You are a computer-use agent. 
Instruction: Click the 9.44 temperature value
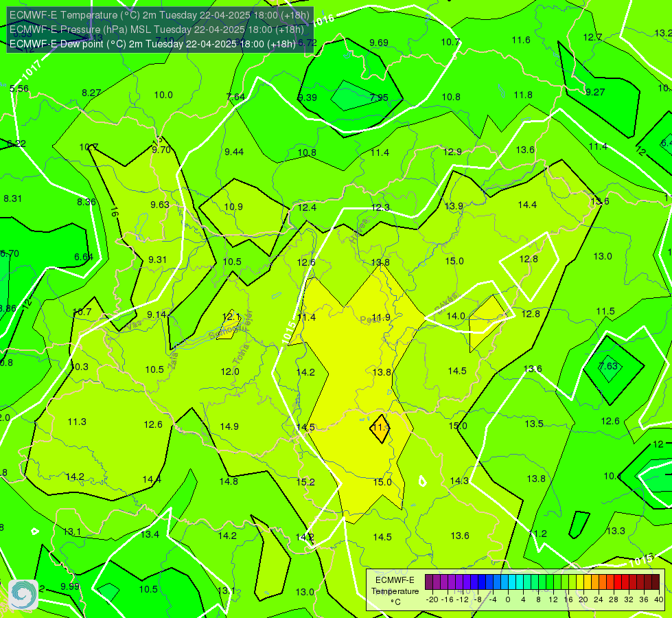click(234, 152)
